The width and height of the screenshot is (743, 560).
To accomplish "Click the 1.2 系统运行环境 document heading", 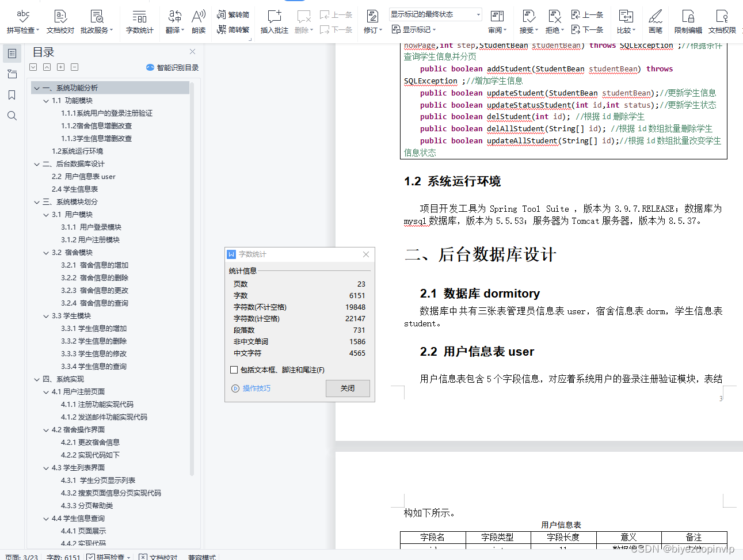I will 452,181.
